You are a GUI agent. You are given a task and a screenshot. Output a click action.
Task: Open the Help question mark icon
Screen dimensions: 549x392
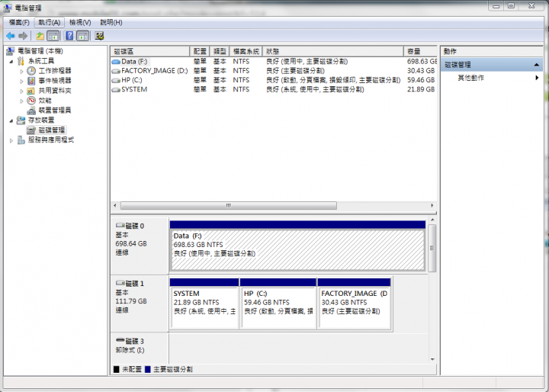(69, 36)
